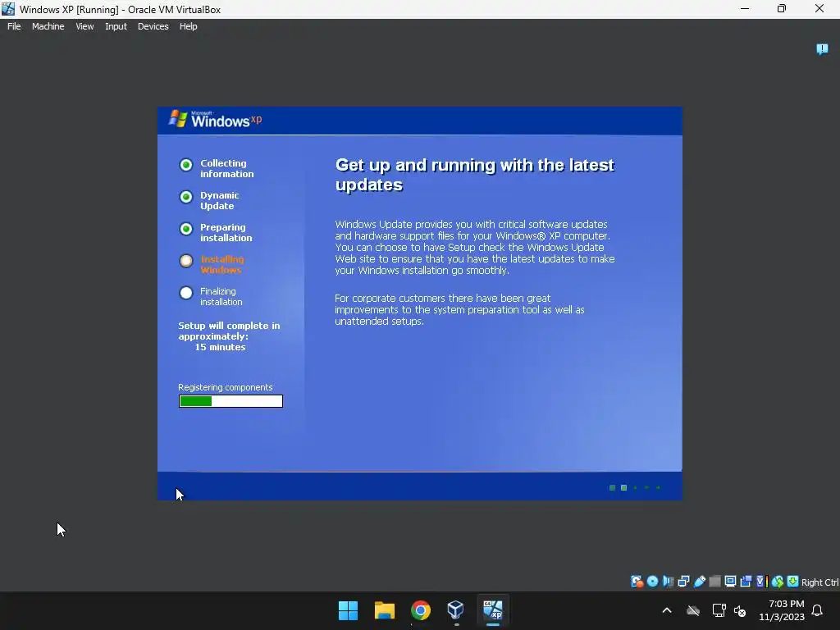Image resolution: width=840 pixels, height=630 pixels.
Task: Click the Installing Windows orange label
Action: [x=222, y=265]
